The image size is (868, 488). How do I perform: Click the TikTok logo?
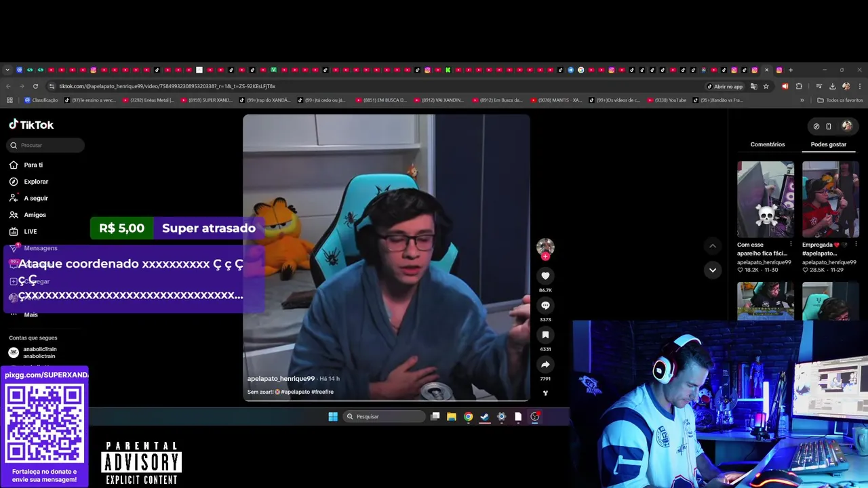(x=31, y=125)
